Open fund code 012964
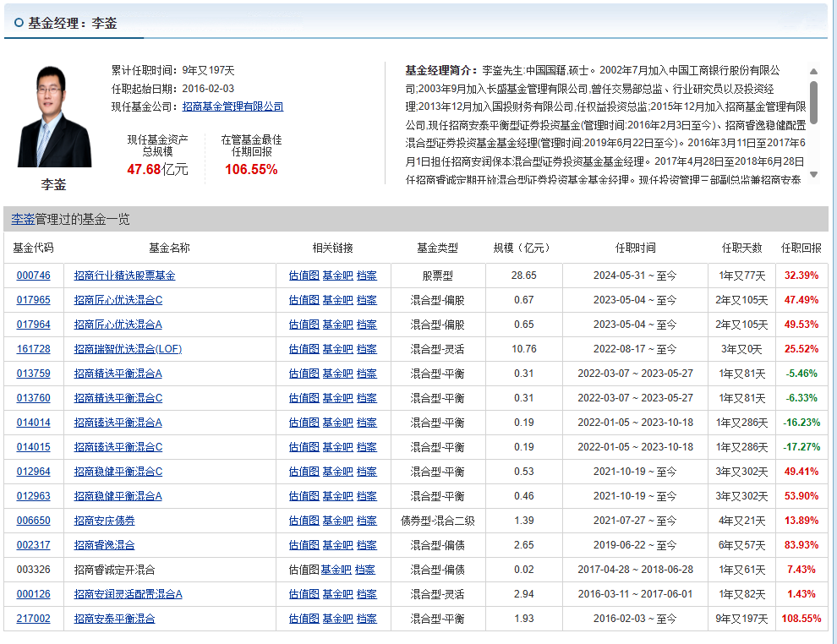The height and width of the screenshot is (644, 837). [x=34, y=472]
